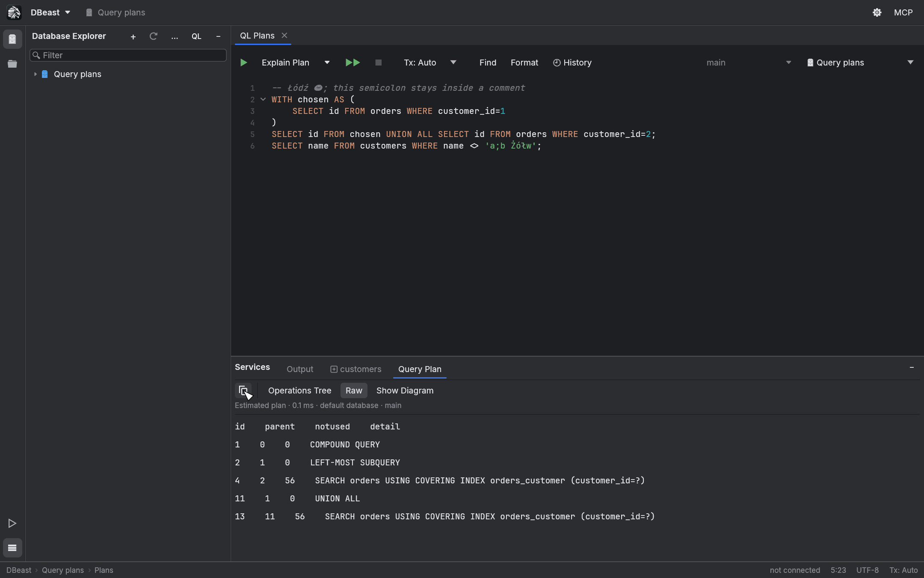Click the 'not connected' status text
This screenshot has width=924, height=578.
pos(795,570)
